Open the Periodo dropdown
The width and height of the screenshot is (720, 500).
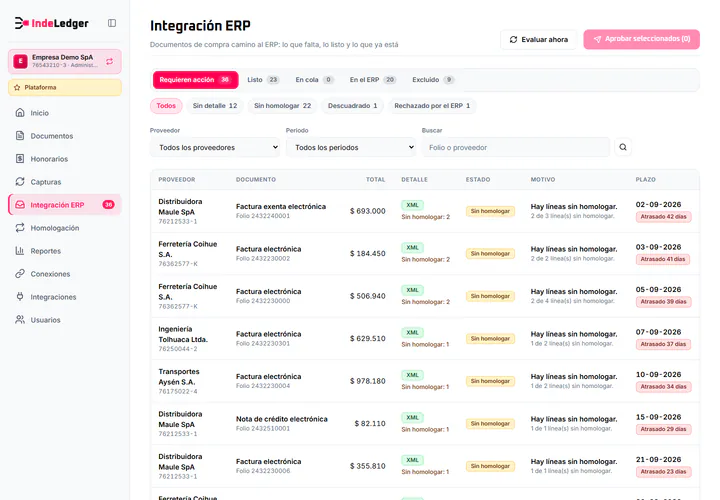pyautogui.click(x=351, y=147)
